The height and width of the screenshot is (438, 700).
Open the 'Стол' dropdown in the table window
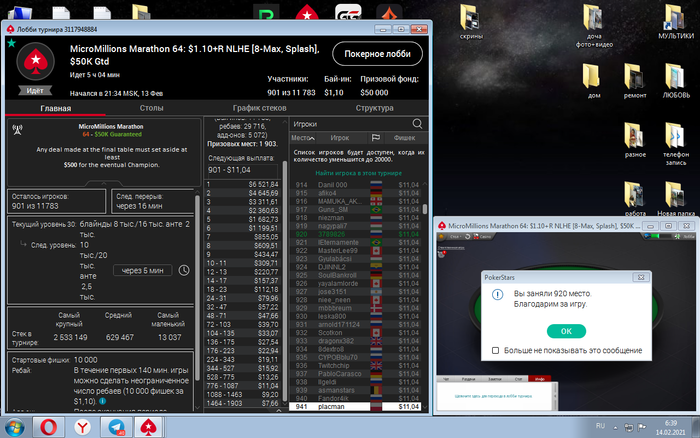click(454, 236)
